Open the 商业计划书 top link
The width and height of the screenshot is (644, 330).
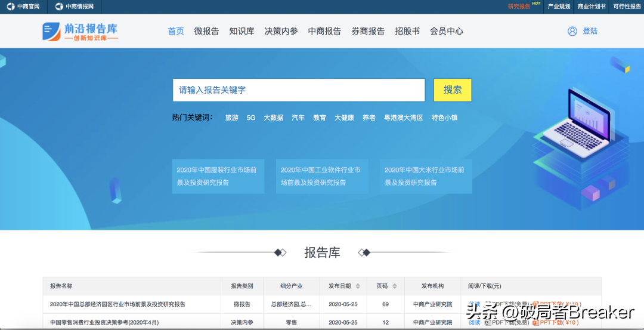click(x=592, y=7)
